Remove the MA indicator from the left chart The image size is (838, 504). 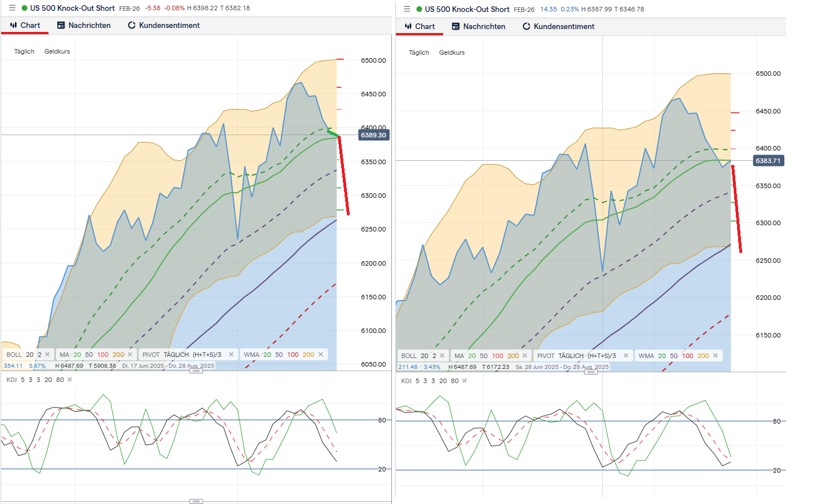click(x=130, y=355)
